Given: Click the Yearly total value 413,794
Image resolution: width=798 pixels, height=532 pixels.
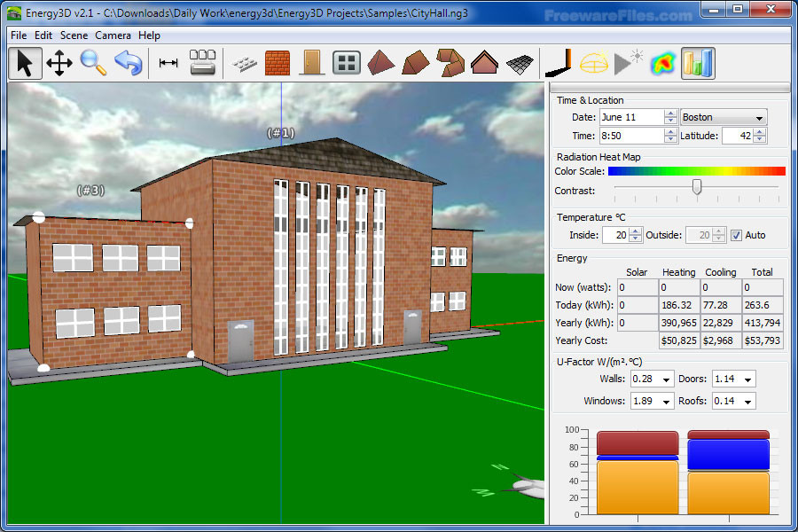Looking at the screenshot, I should pos(763,323).
